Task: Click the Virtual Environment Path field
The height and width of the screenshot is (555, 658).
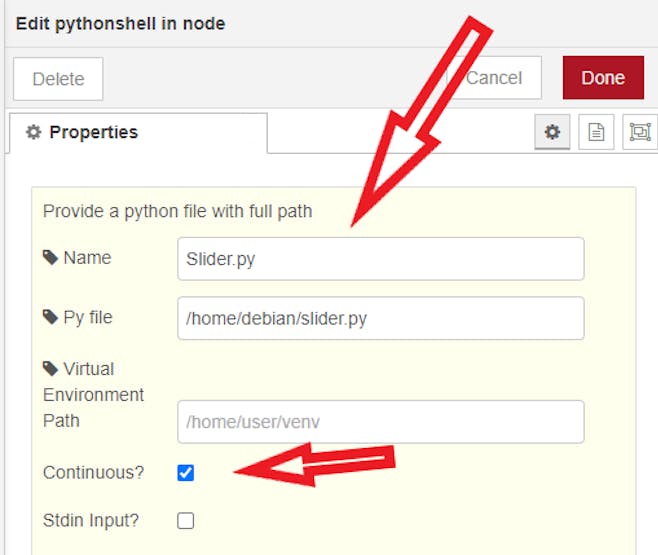Action: [x=381, y=422]
